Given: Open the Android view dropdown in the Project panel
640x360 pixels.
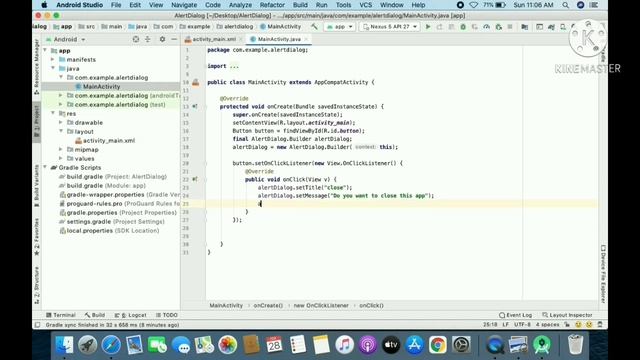Looking at the screenshot, I should [x=65, y=40].
